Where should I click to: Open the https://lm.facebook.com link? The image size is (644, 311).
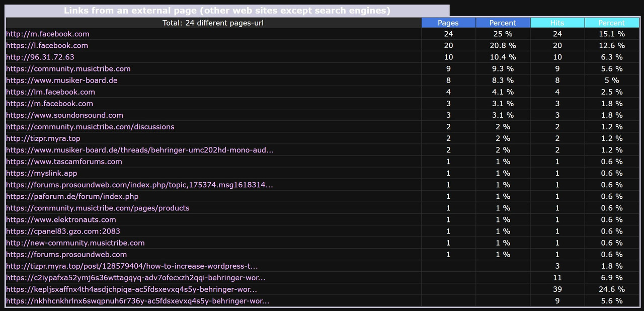click(x=50, y=92)
